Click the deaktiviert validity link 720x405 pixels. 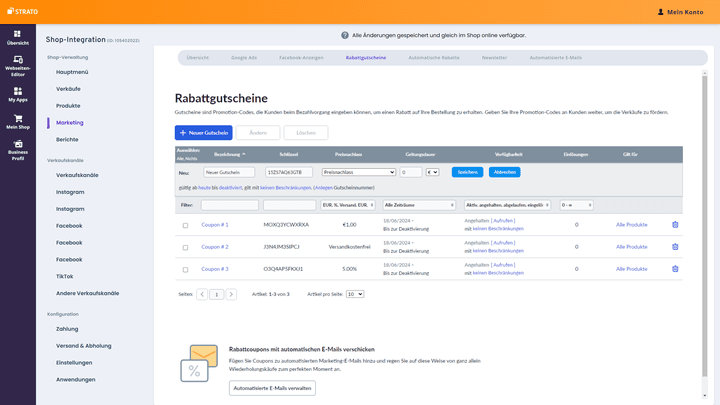230,187
